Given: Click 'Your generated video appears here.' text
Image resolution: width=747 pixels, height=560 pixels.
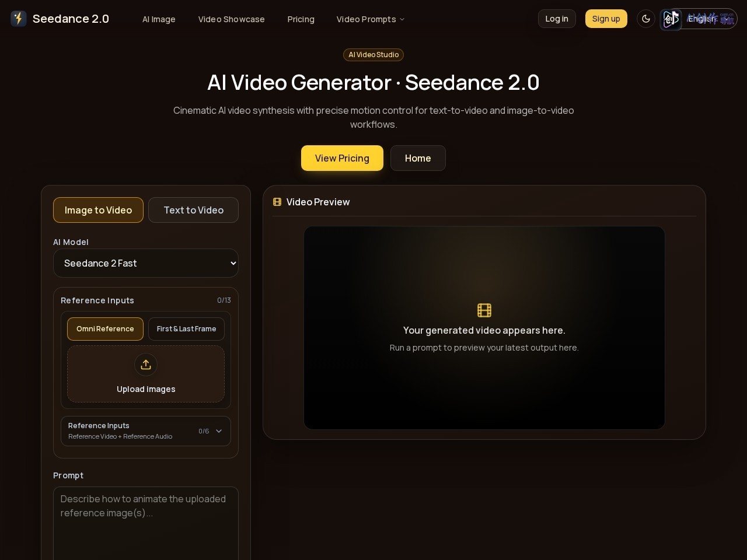Looking at the screenshot, I should coord(484,330).
